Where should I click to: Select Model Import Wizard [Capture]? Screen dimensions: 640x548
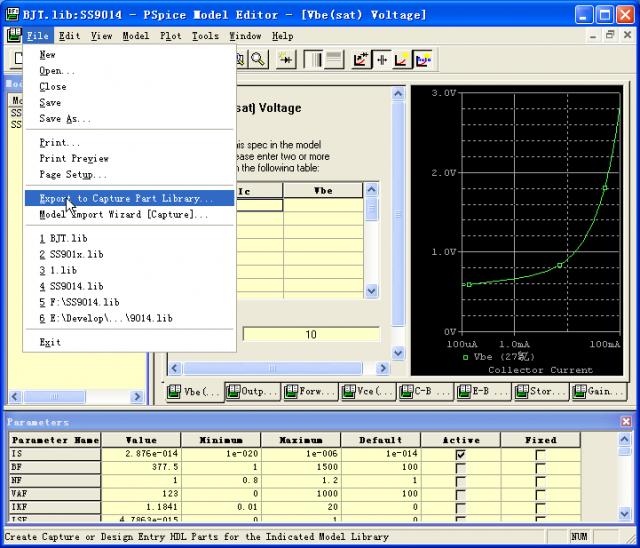(x=124, y=214)
